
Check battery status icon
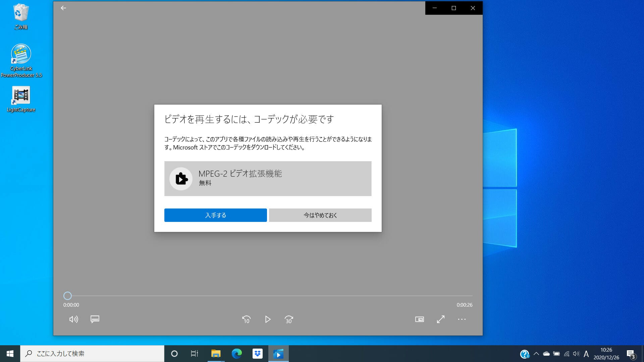point(556,354)
